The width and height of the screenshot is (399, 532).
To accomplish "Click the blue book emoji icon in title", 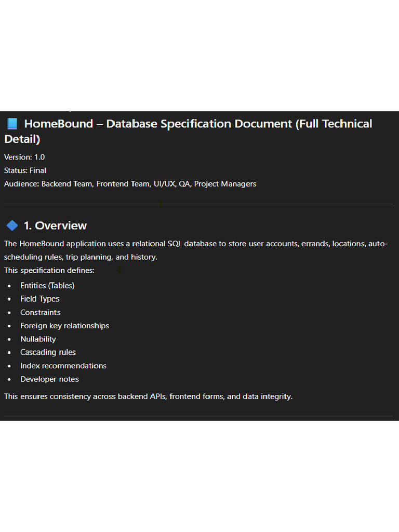I will [12, 124].
